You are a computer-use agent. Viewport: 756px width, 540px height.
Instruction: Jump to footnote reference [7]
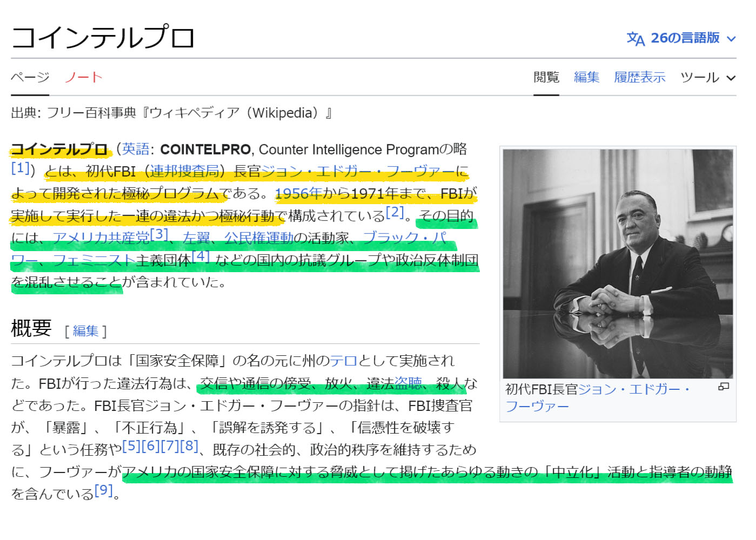point(170,446)
